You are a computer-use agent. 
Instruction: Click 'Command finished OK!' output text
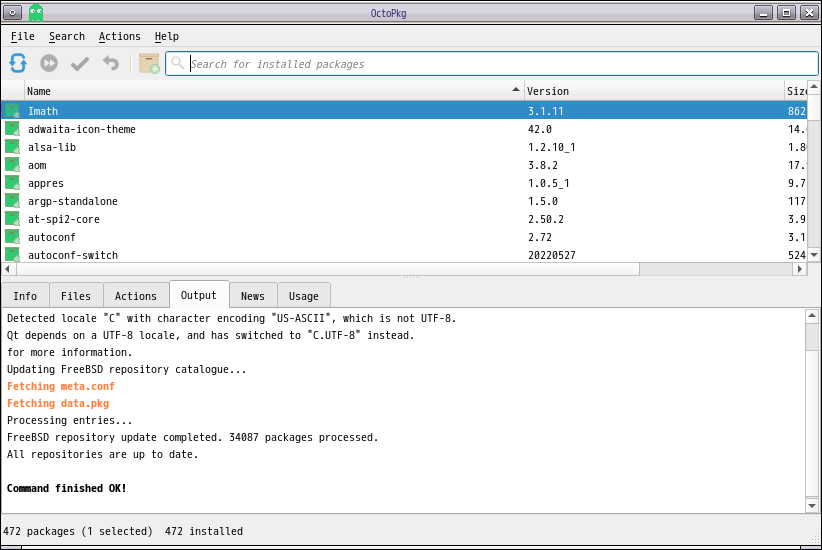(67, 488)
